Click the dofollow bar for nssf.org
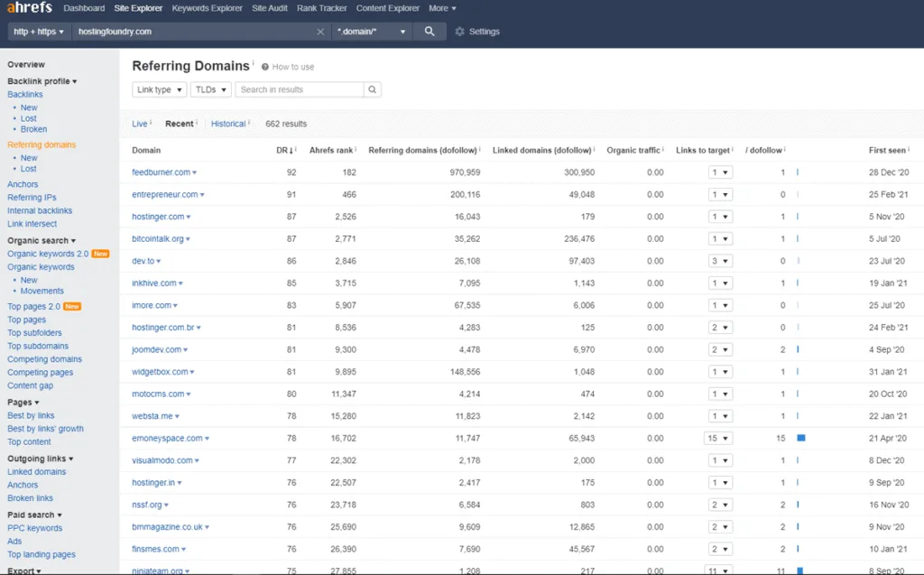 click(x=798, y=505)
